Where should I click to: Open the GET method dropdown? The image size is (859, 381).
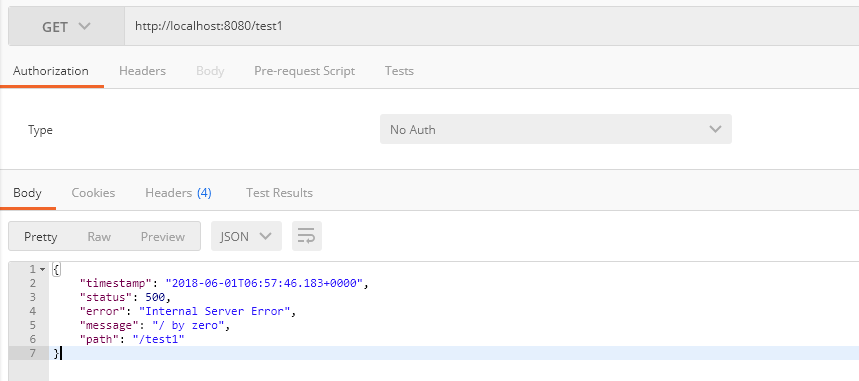66,26
